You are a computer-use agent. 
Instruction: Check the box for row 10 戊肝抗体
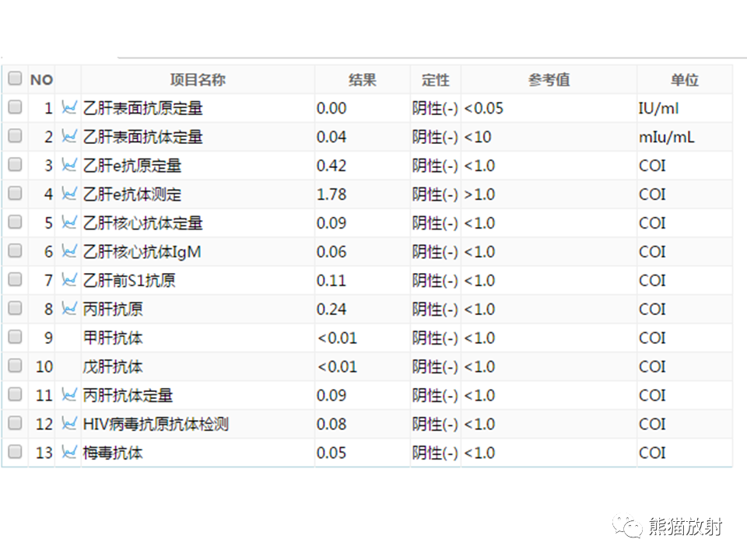[x=16, y=366]
